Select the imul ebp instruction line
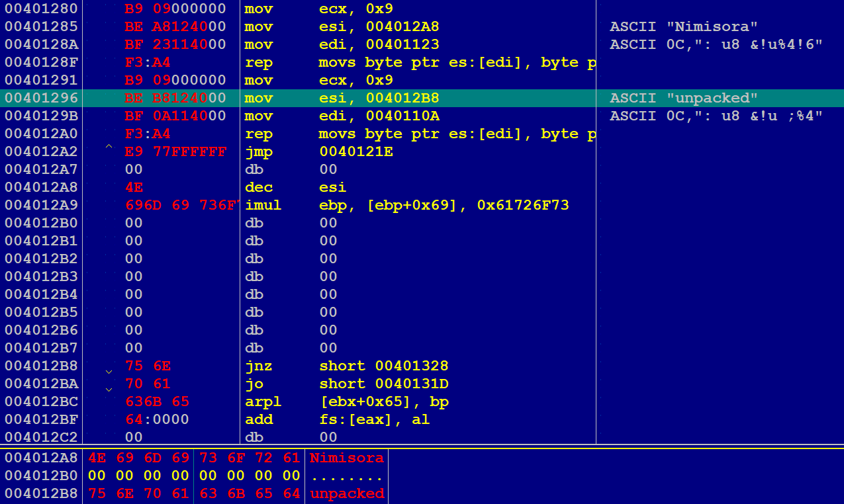Screen dimensions: 844x504 click(406, 205)
